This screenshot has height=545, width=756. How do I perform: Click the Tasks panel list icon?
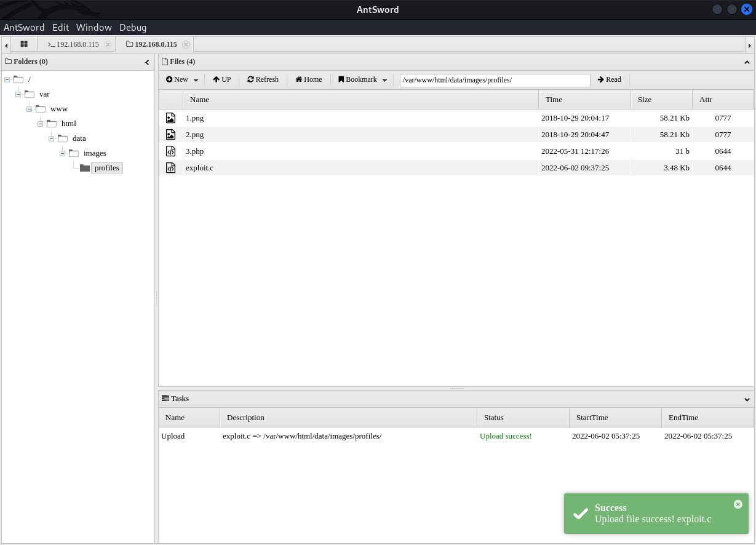click(165, 399)
